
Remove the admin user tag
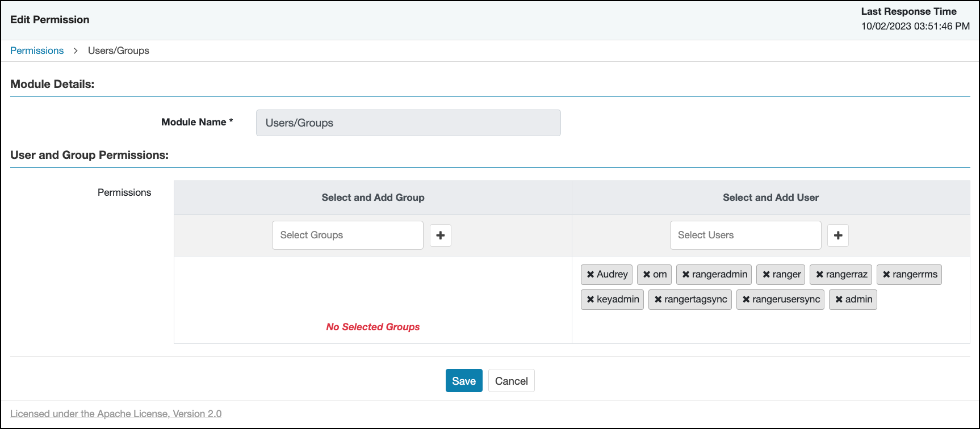(839, 300)
